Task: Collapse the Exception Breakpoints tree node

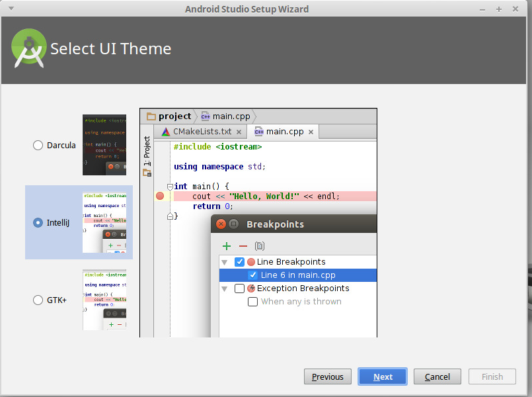Action: 224,288
